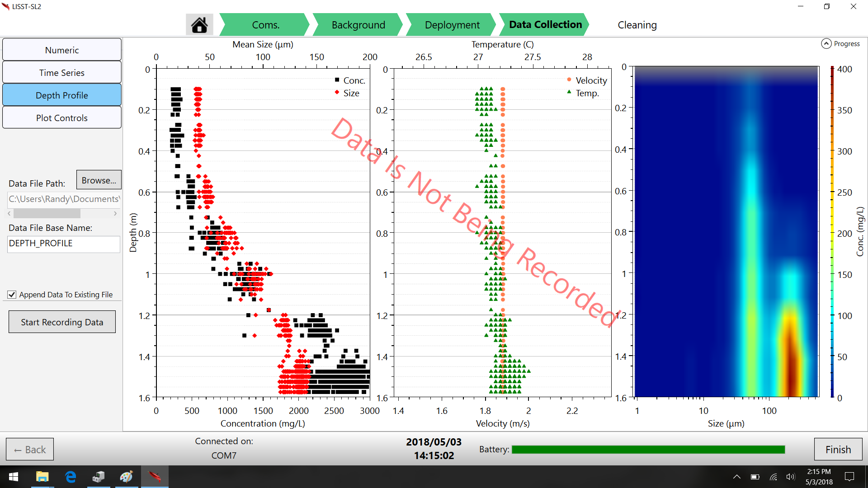Open File Explorer from the taskbar

42,477
